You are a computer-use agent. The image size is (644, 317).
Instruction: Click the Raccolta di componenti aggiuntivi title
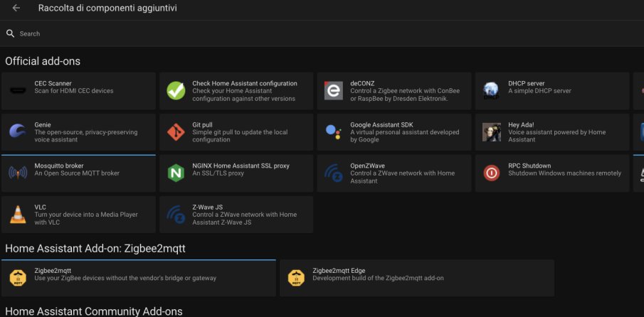pyautogui.click(x=107, y=8)
